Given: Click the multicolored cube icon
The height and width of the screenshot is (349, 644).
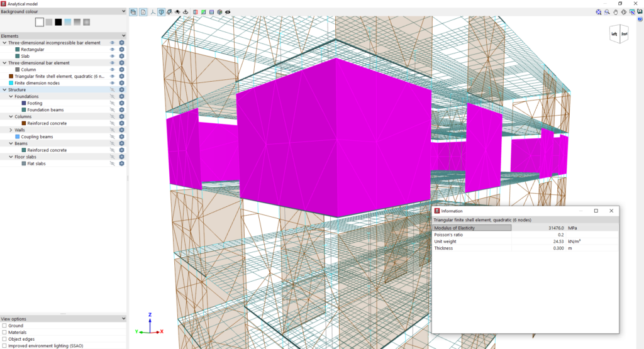Looking at the screenshot, I should (x=219, y=12).
